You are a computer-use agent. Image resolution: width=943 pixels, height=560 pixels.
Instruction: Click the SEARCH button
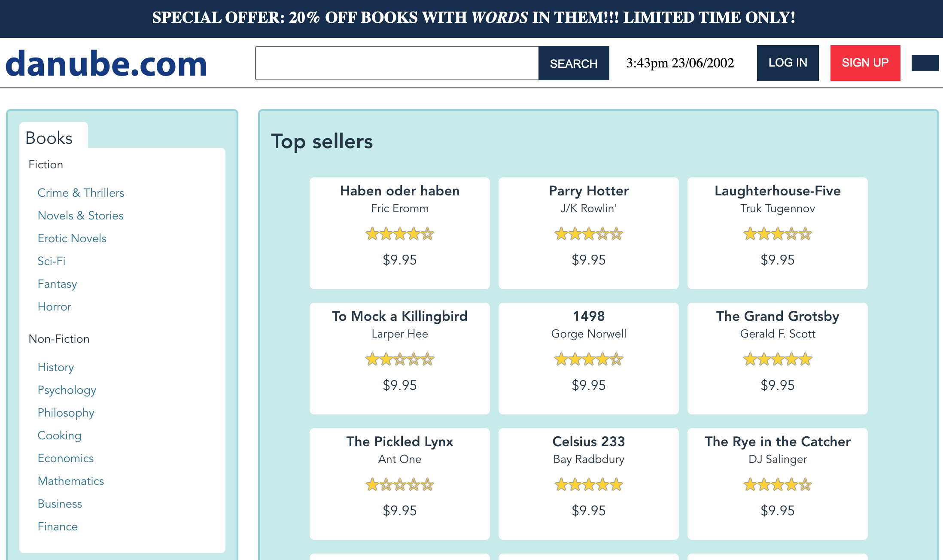click(573, 63)
